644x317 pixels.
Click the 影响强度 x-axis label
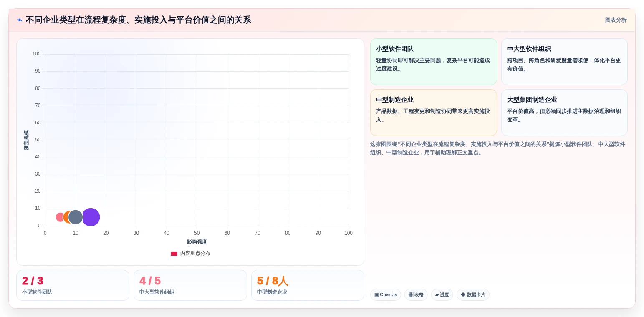[197, 242]
